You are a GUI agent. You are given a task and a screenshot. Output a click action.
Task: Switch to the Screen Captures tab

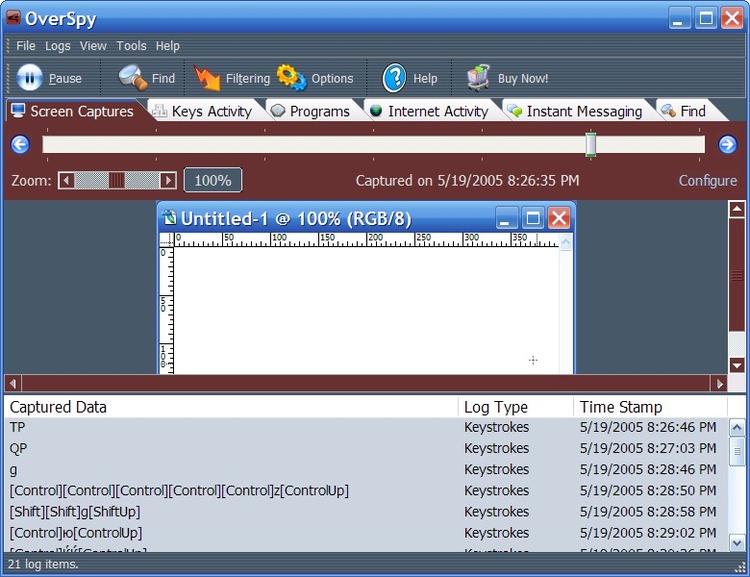(x=73, y=111)
